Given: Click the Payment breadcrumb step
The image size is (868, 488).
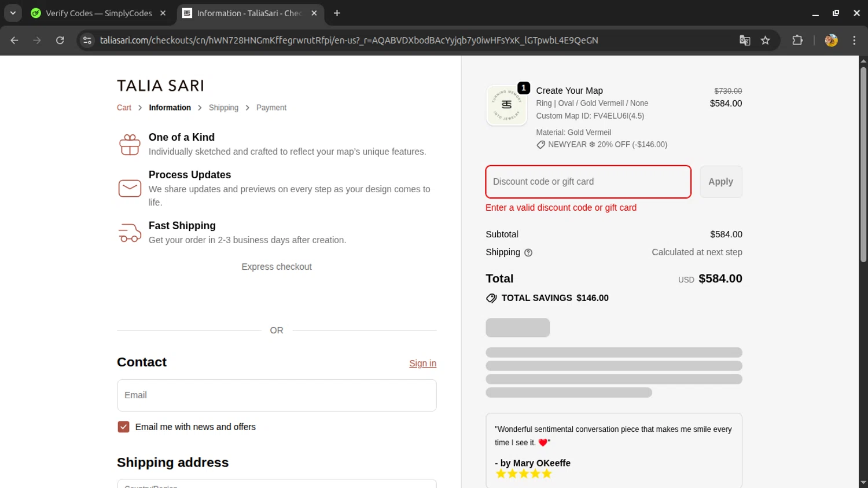Looking at the screenshot, I should (271, 108).
